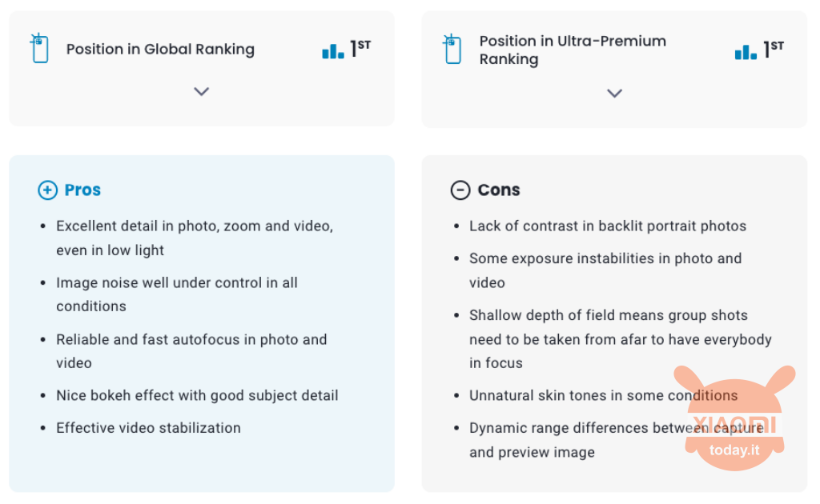Click the smartphone icon beside Global Ranking
820x504 pixels.
point(40,48)
